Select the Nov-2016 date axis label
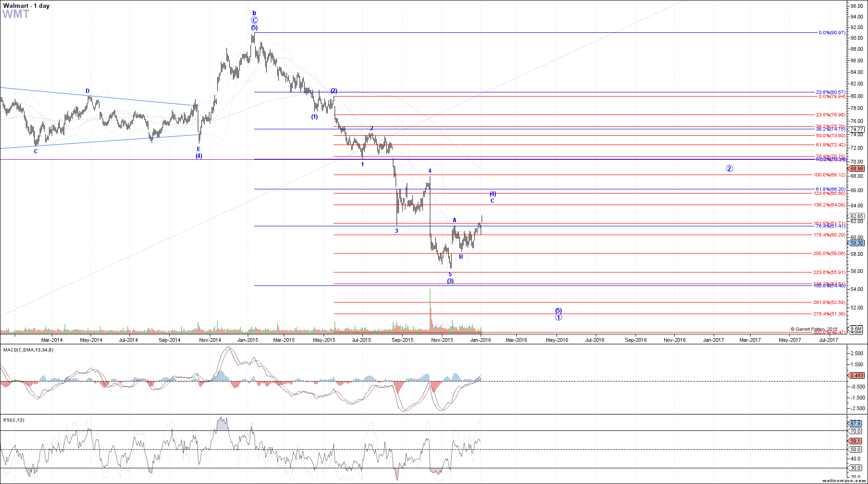The width and height of the screenshot is (868, 484). pyautogui.click(x=675, y=340)
